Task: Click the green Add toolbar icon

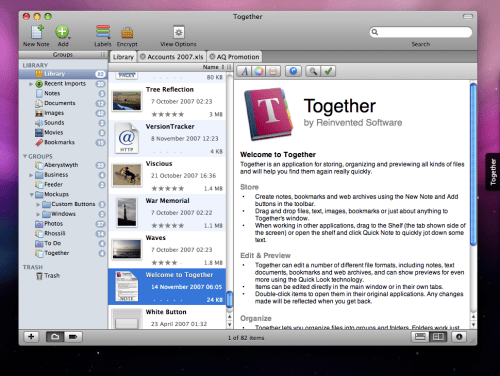Action: [62, 32]
